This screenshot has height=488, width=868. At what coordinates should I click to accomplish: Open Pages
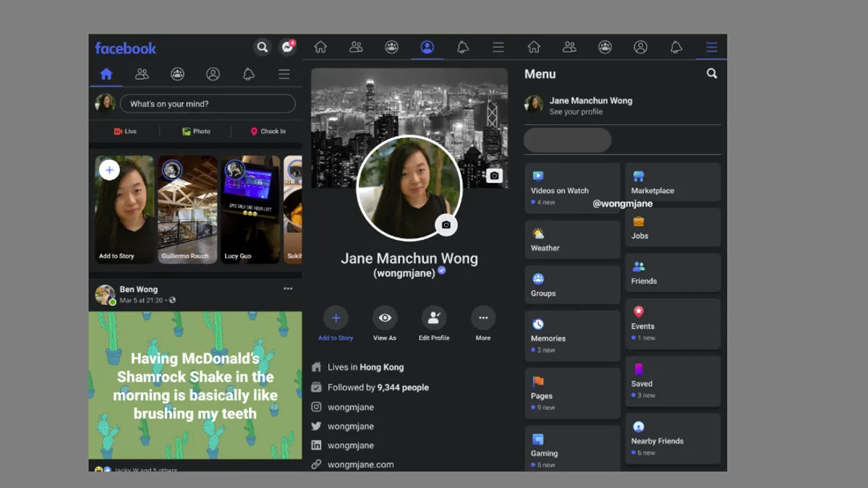coord(573,393)
